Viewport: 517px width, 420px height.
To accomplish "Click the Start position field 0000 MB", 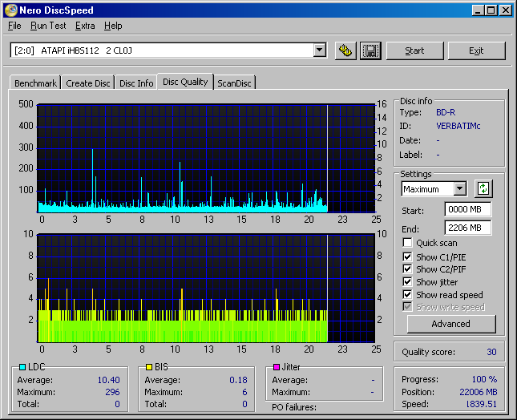I will point(468,209).
